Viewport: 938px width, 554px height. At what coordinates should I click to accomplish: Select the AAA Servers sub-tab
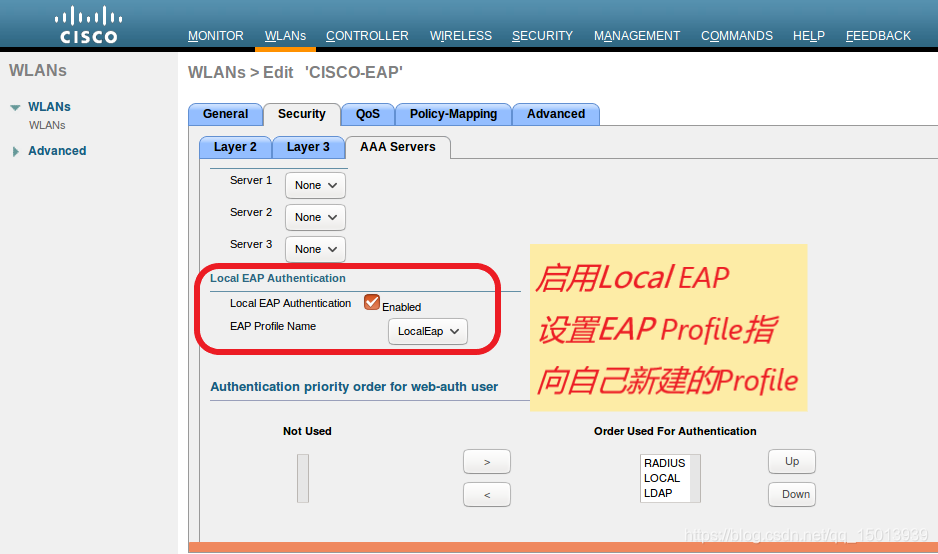(x=398, y=147)
